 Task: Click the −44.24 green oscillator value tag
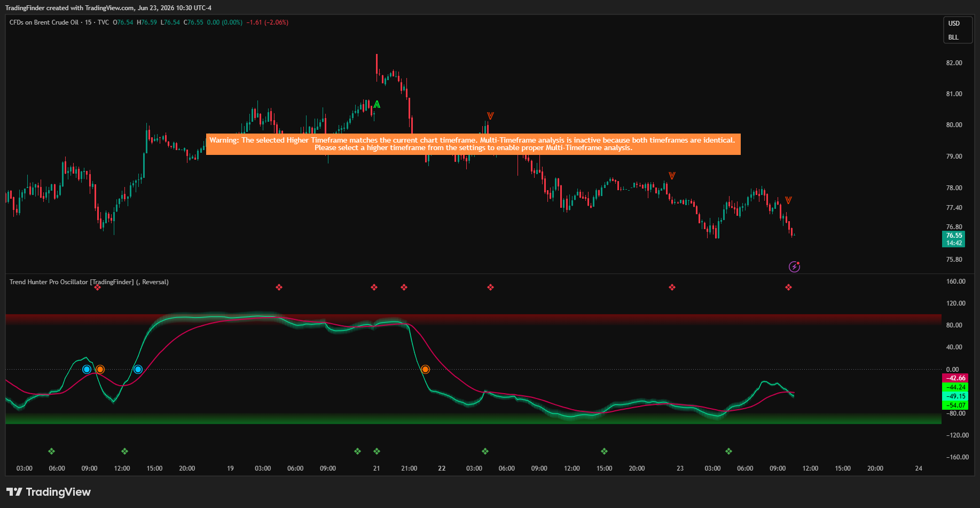(x=955, y=387)
